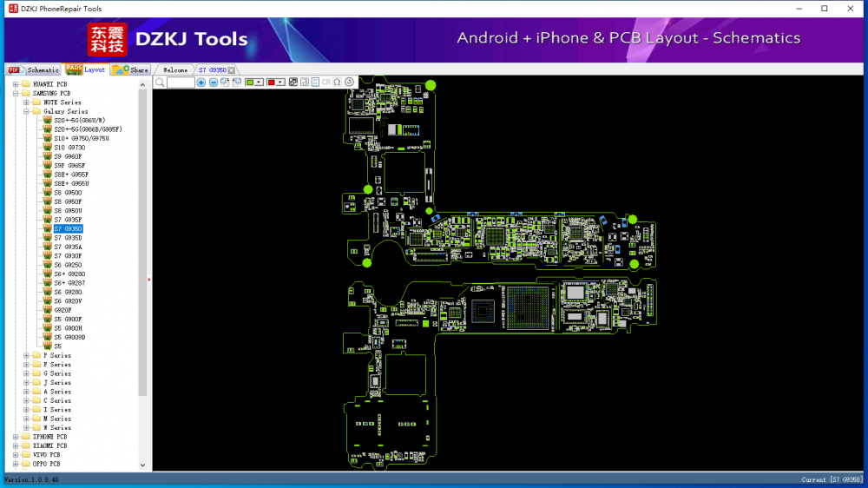
Task: Click the G920F board icon
Action: click(x=48, y=310)
